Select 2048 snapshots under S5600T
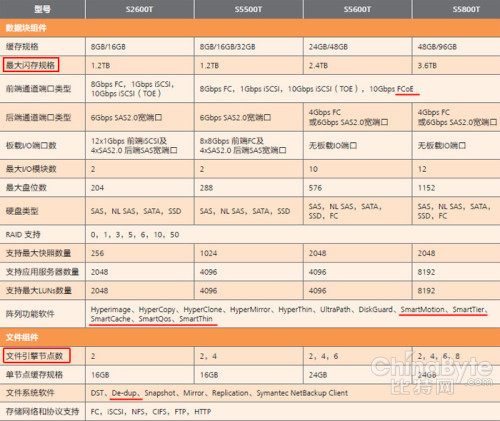500x421 pixels. 317,253
